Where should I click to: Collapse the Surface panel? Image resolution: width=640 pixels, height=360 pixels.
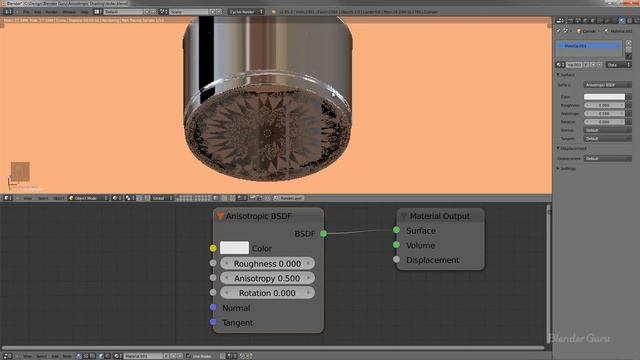coord(558,74)
